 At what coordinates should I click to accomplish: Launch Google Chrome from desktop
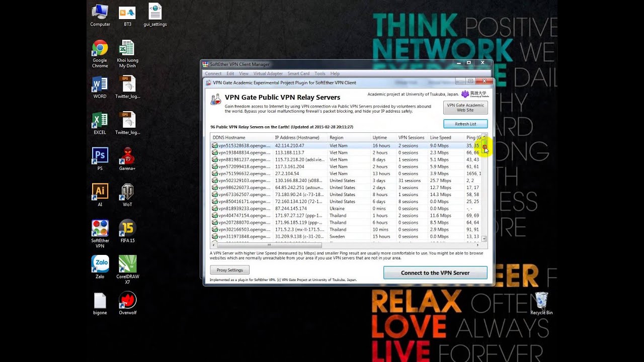pos(100,54)
